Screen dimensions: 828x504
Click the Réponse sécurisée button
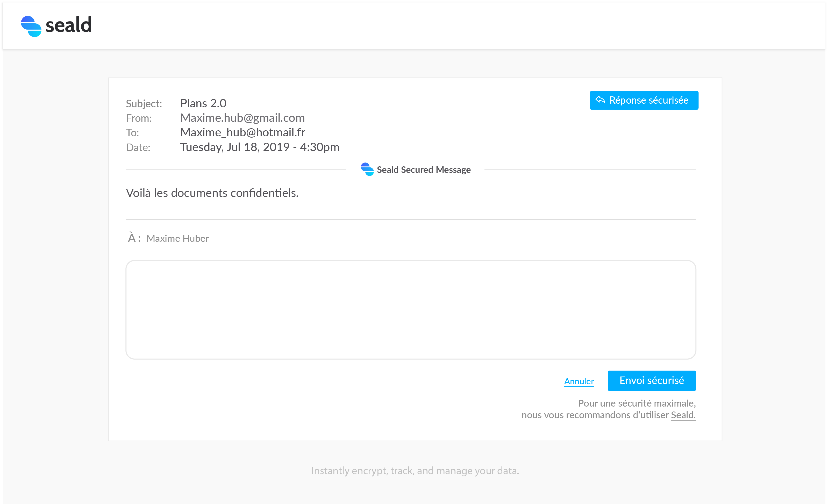coord(644,101)
